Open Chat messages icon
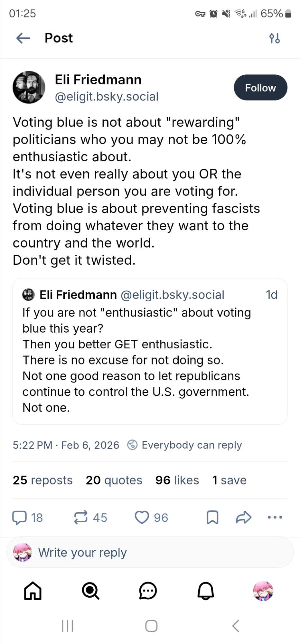300x644 pixels. [x=148, y=591]
